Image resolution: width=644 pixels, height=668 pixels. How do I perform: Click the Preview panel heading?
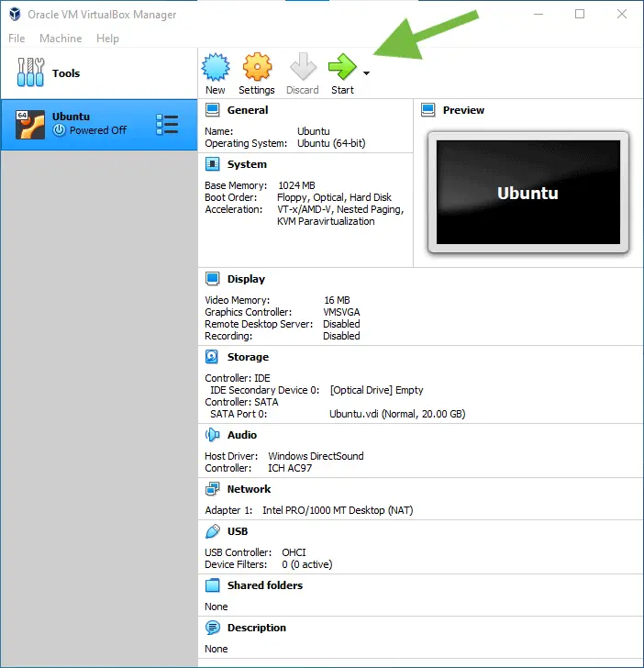click(x=463, y=110)
